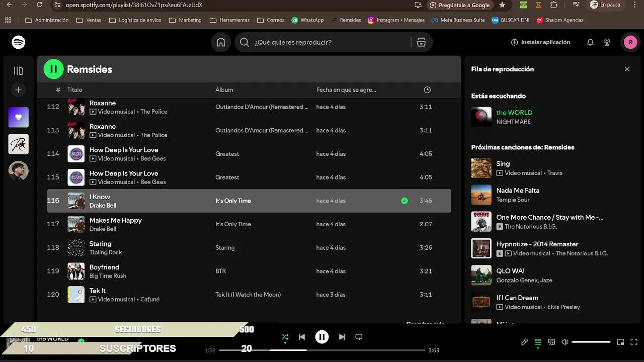Open Bee Gees artist link on track 115
The height and width of the screenshot is (362, 644).
pyautogui.click(x=153, y=182)
